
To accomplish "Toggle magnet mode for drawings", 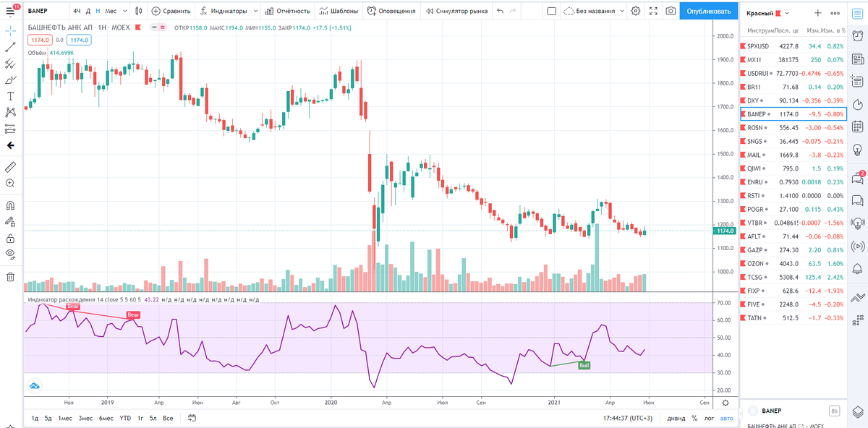I will [x=10, y=205].
